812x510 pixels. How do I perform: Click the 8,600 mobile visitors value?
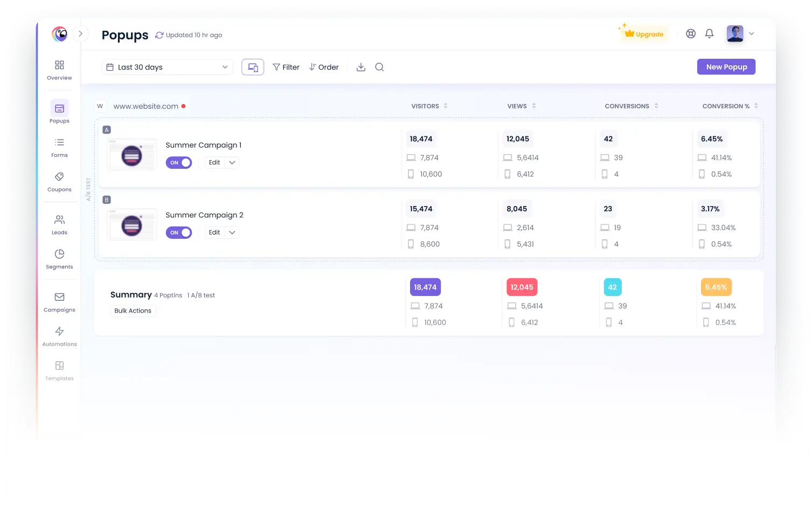click(430, 244)
